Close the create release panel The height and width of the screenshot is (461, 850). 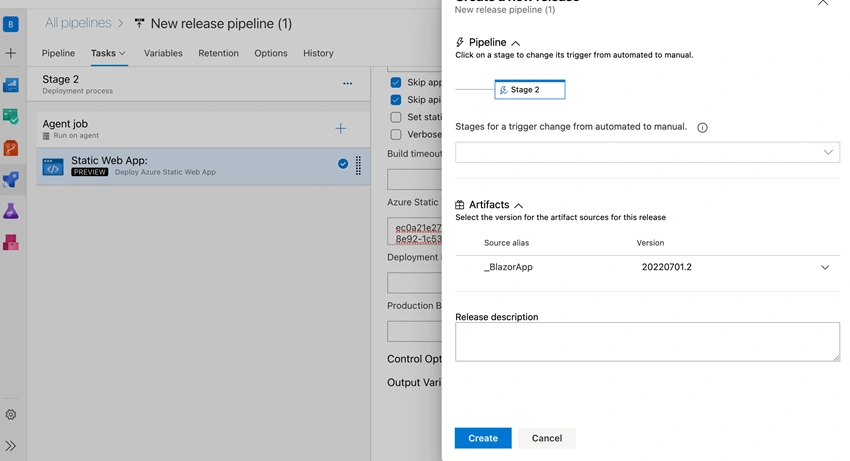822,3
